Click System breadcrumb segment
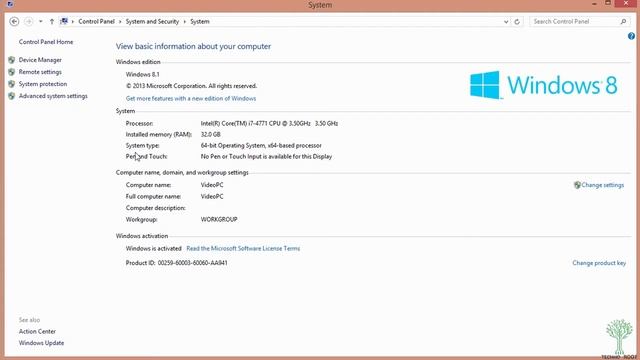This screenshot has height=360, width=640. click(x=200, y=21)
